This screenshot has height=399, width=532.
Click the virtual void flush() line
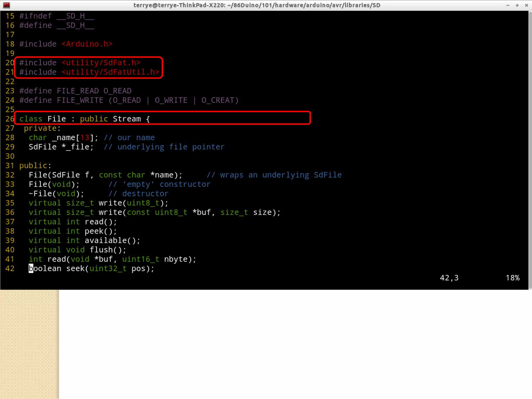click(x=77, y=250)
